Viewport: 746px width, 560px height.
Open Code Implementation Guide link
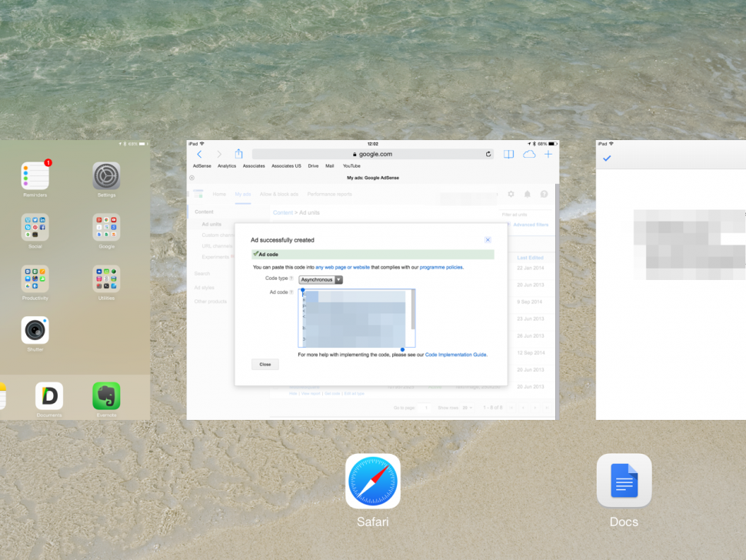[x=456, y=355]
